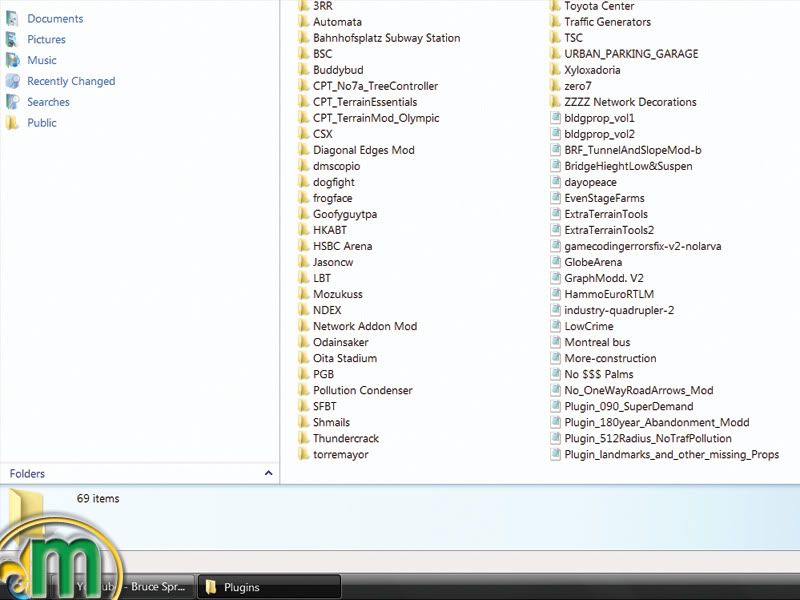Click the Xyloxadoria folder name
The height and width of the screenshot is (600, 800).
[592, 70]
